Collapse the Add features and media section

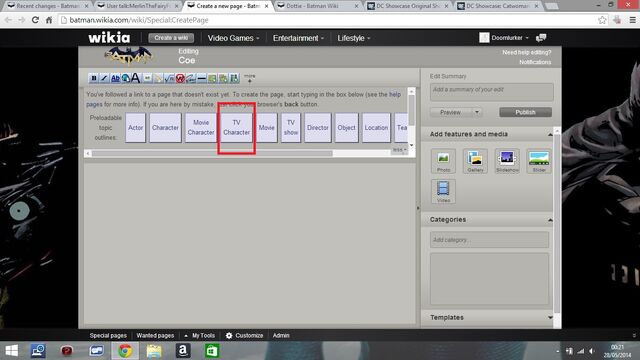click(550, 134)
